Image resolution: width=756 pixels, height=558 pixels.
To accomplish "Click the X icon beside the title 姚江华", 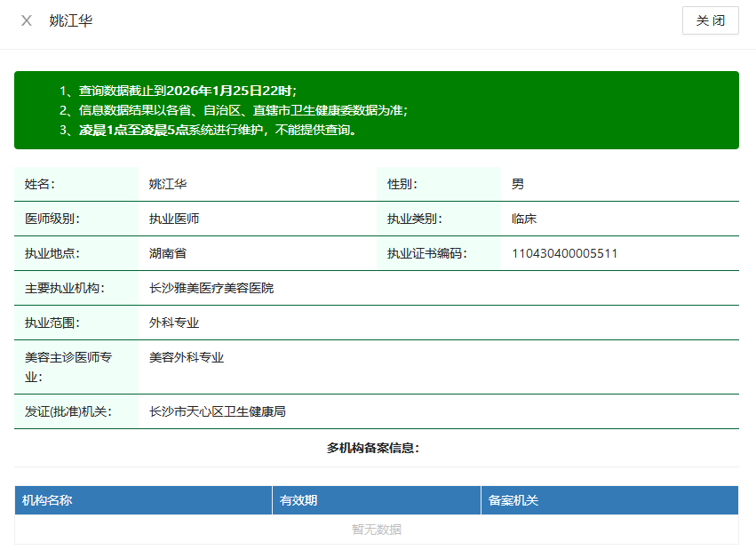I will click(27, 20).
